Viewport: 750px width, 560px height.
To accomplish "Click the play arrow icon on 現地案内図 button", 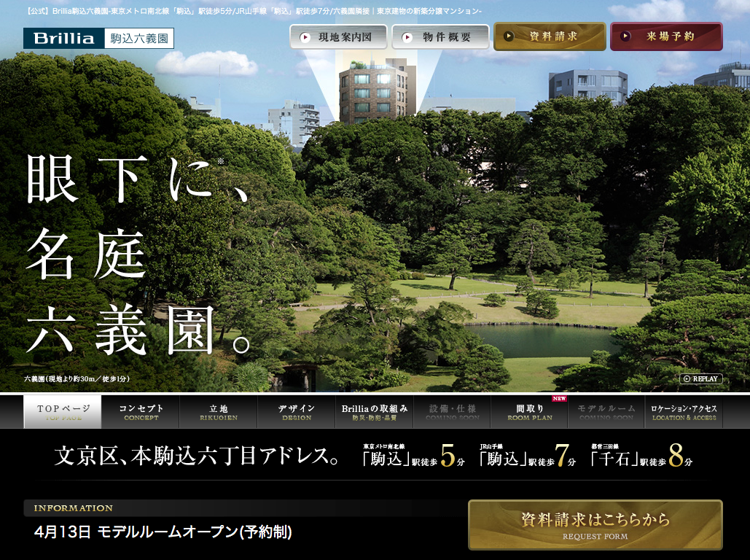I will point(305,37).
